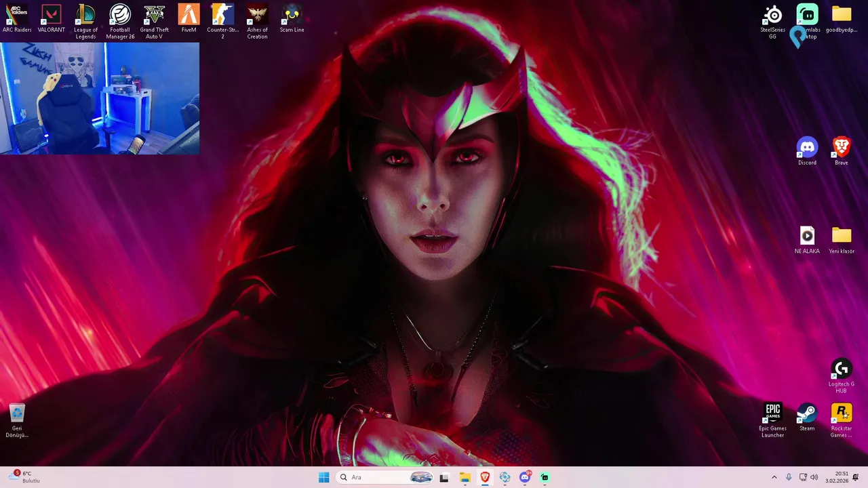868x488 pixels.
Task: Select the Geri Dönüşüm recycle bin
Action: click(17, 420)
